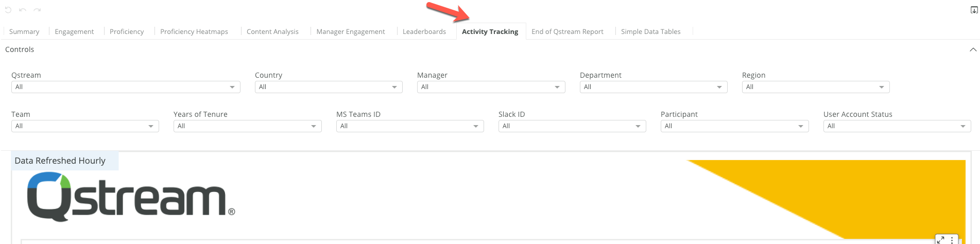The image size is (980, 244).
Task: Open the Manager Engagement tab
Action: [351, 31]
